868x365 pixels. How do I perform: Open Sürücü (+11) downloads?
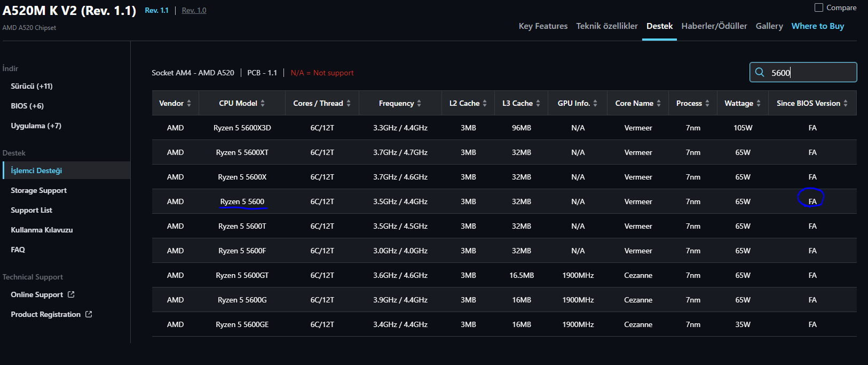coord(31,86)
